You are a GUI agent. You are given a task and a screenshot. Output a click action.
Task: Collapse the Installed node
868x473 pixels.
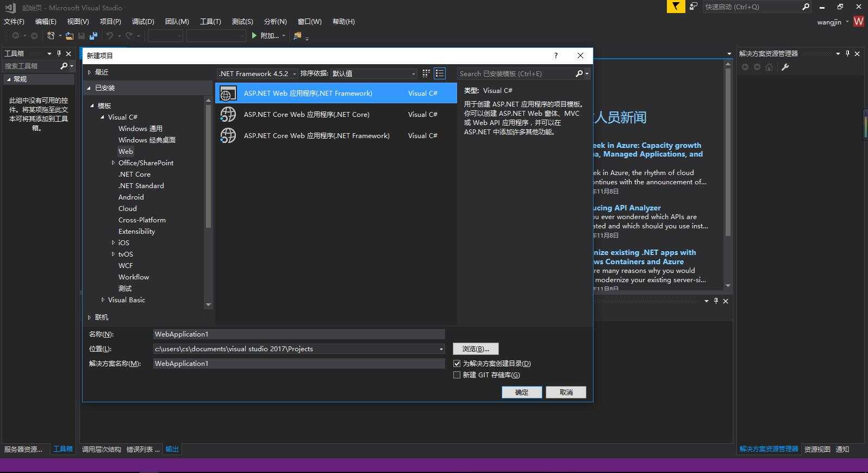(89, 88)
